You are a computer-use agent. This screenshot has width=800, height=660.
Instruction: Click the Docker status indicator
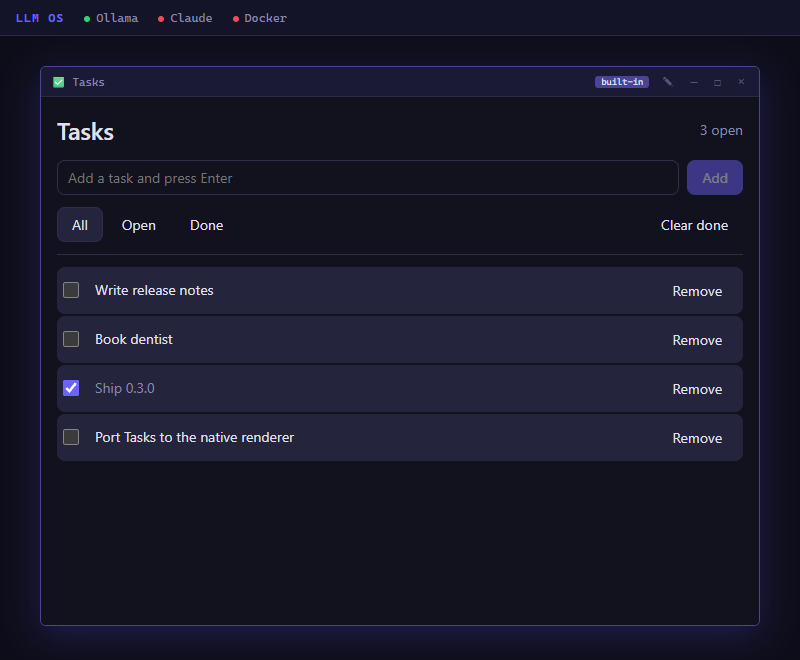[x=260, y=18]
